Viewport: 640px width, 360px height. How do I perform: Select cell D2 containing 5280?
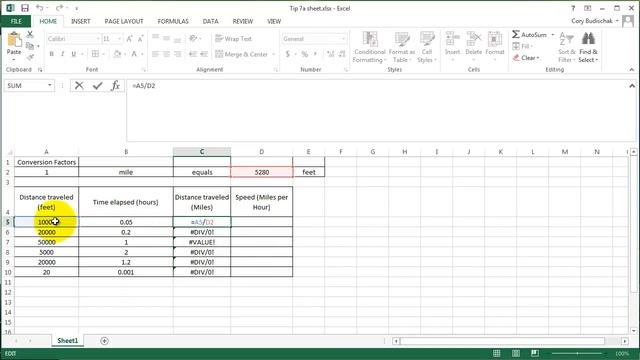point(262,172)
